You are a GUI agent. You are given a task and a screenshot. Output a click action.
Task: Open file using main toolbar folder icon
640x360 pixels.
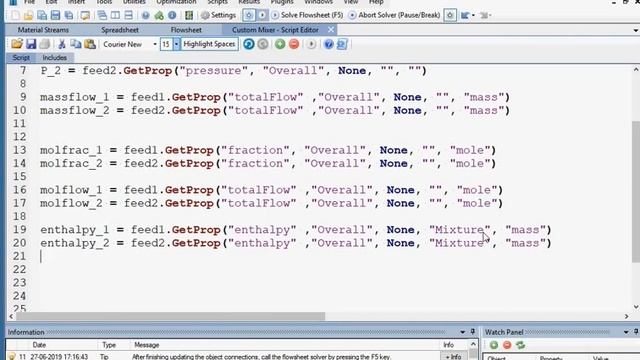pyautogui.click(x=29, y=16)
